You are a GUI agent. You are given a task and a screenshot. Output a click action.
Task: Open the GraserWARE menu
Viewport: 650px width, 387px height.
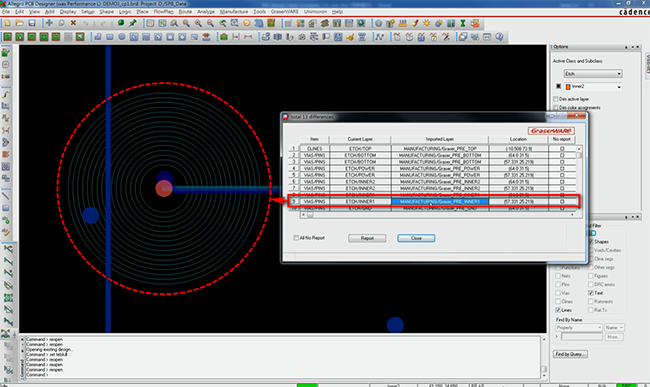(284, 12)
